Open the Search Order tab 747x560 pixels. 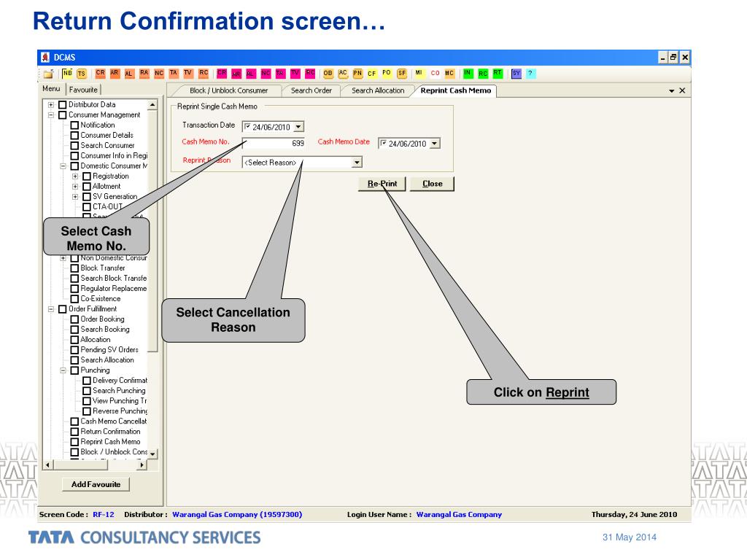(311, 90)
